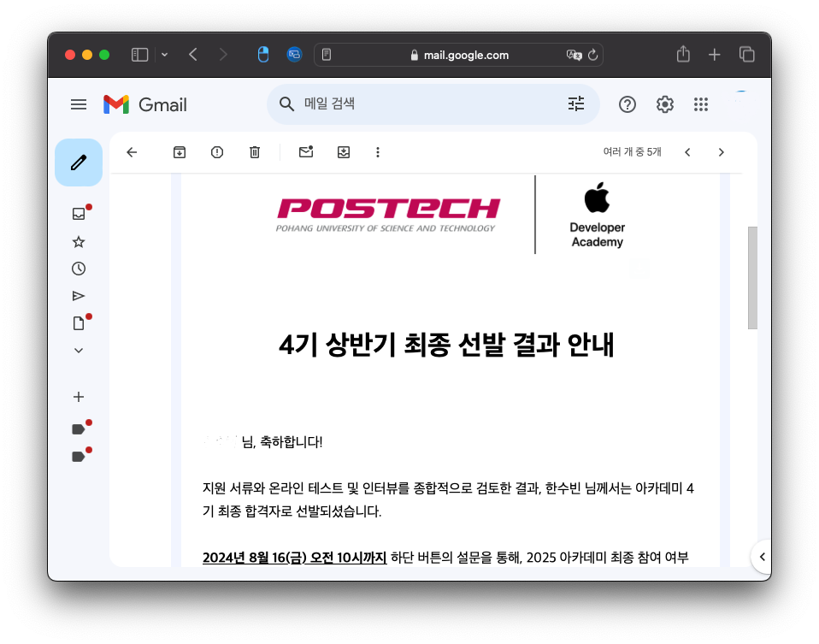The image size is (819, 644).
Task: Open the Google apps grid
Action: (x=700, y=104)
